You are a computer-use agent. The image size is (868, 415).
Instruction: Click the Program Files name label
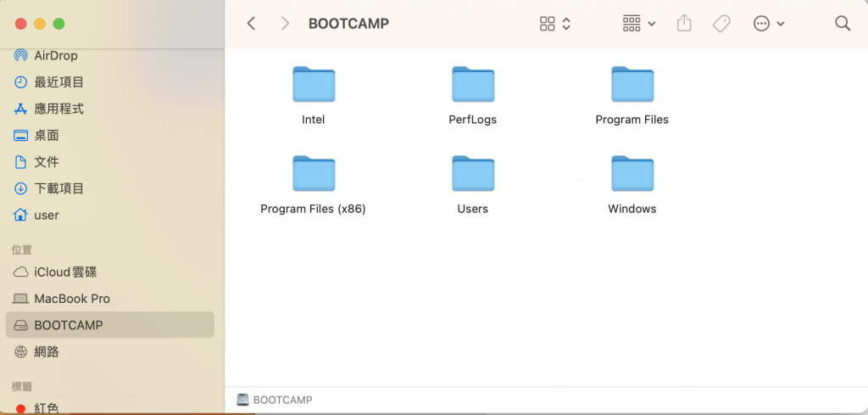tap(632, 120)
